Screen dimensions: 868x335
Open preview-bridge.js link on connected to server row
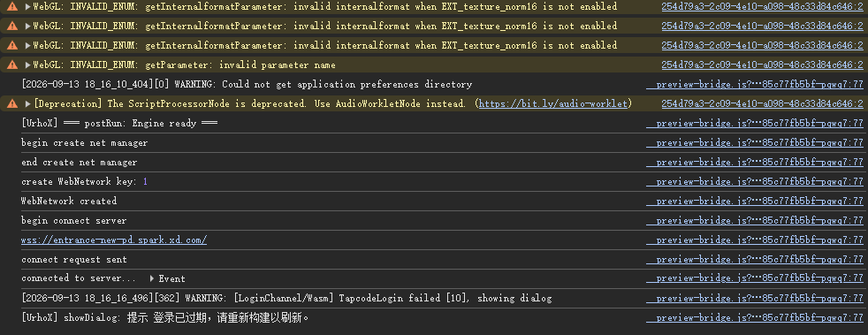point(755,278)
